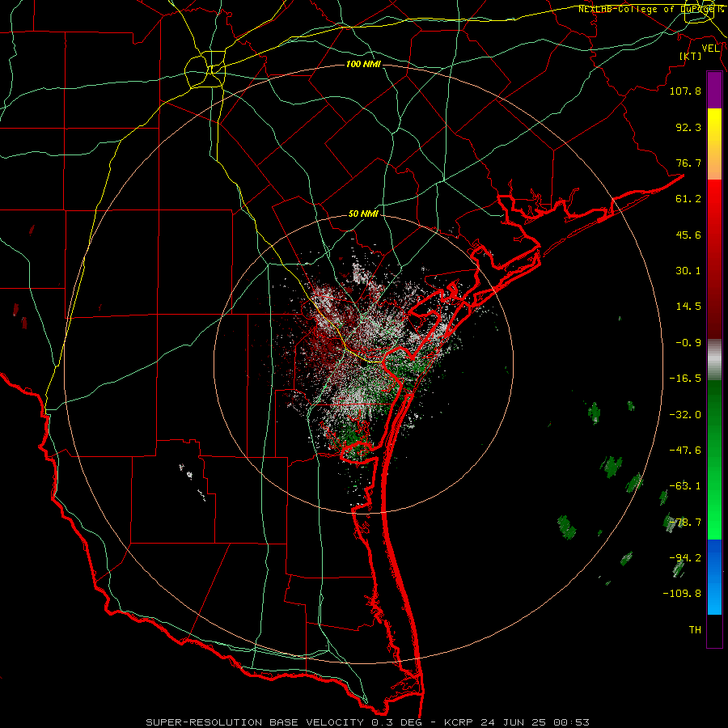
Task: Click the 76.7 value on the velocity scale
Action: (x=688, y=163)
